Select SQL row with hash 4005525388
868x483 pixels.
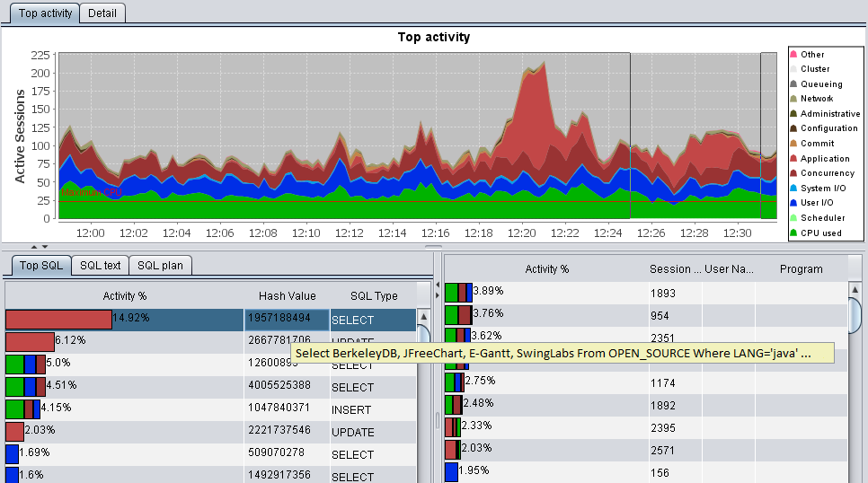210,387
